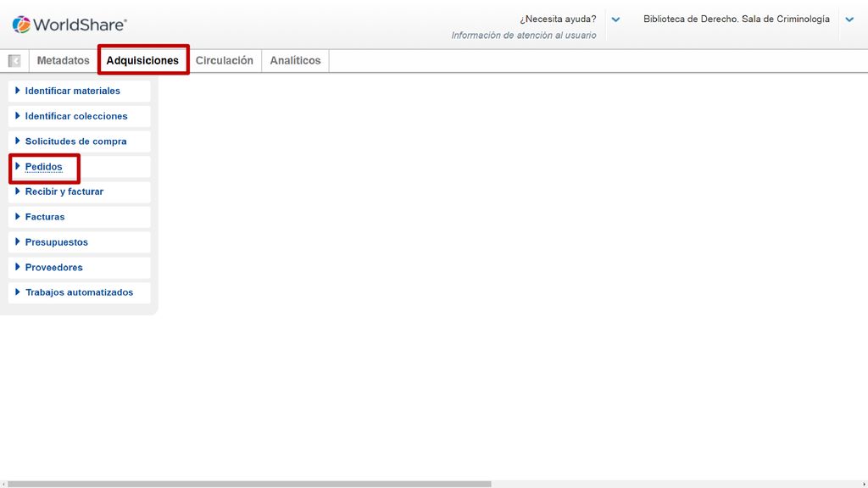The image size is (868, 488).
Task: Open the Biblioteca de Derecho account dropdown arrow
Action: tap(849, 19)
